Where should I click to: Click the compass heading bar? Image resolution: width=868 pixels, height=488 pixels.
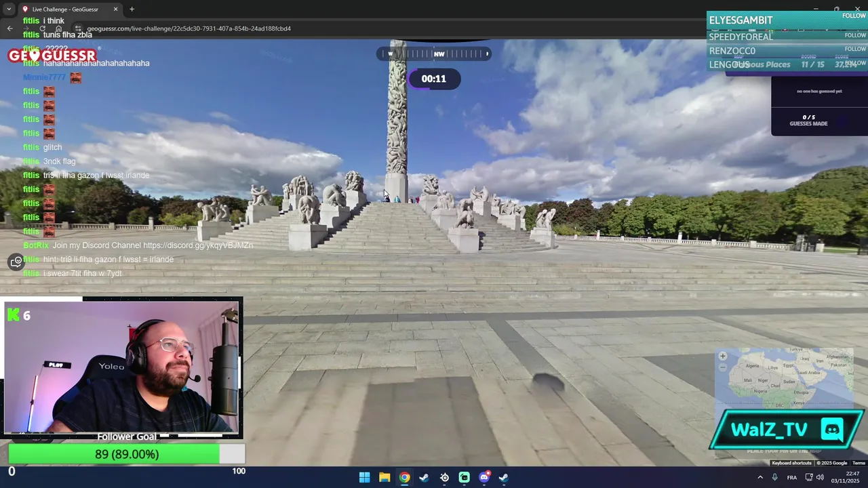tap(433, 54)
